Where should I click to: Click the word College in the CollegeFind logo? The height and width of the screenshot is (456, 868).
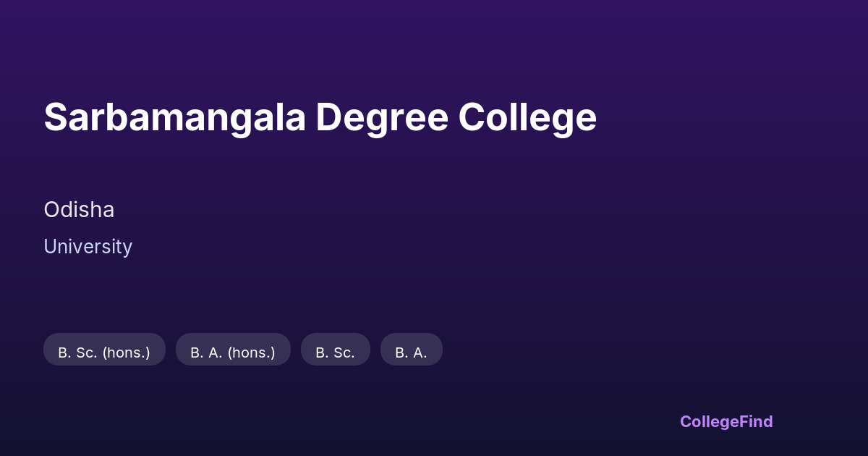tap(709, 421)
